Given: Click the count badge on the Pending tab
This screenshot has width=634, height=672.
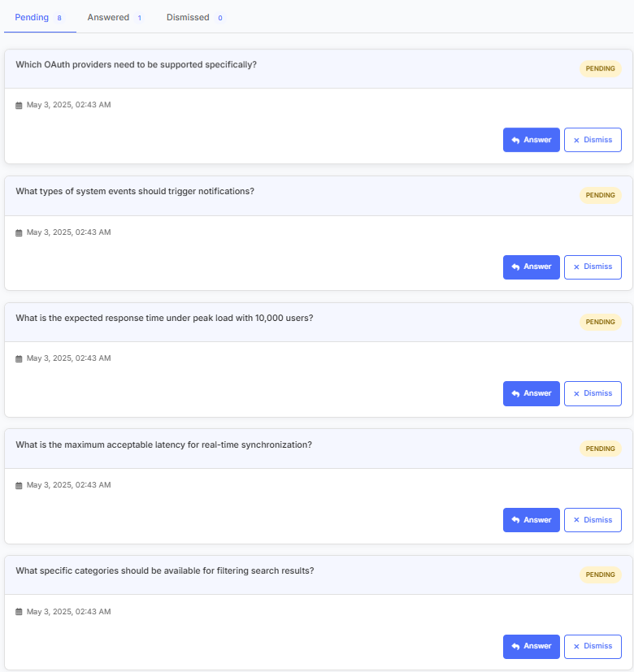Looking at the screenshot, I should 59,18.
